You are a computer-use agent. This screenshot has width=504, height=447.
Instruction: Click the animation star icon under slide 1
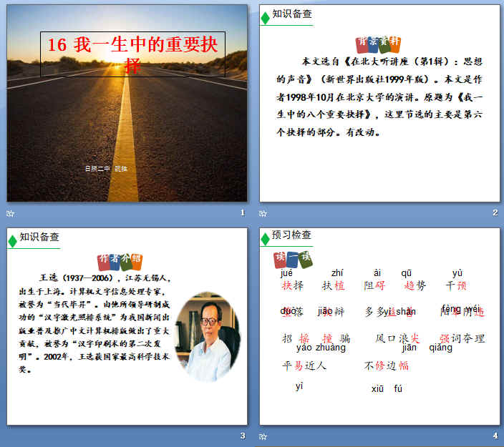coord(10,213)
